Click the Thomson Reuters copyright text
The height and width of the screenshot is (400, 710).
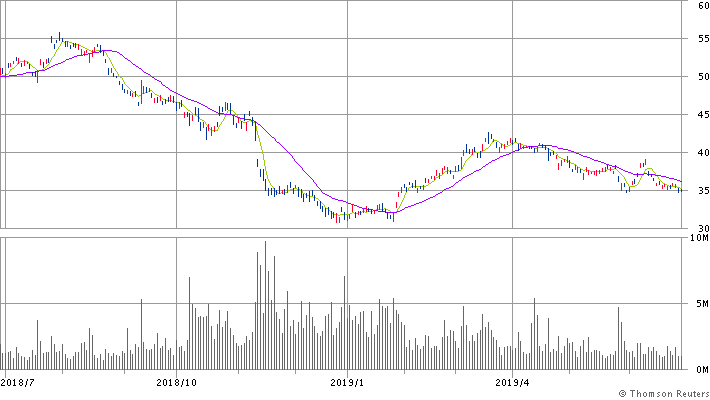click(x=664, y=394)
